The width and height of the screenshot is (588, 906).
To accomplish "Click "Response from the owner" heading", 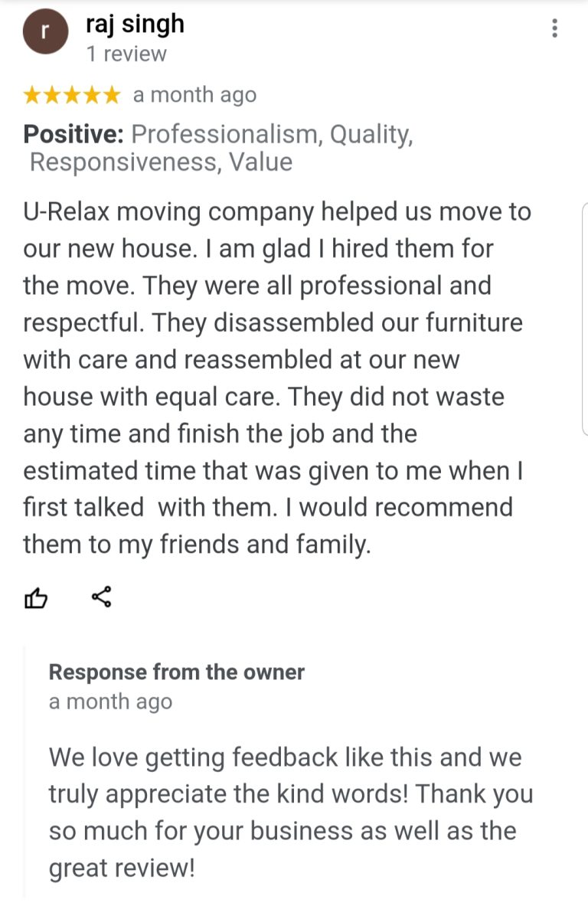I will point(176,672).
